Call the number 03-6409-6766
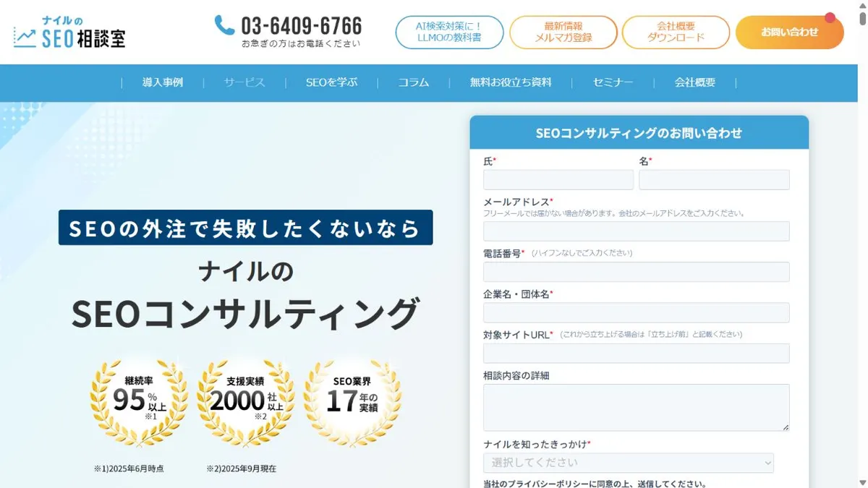This screenshot has height=488, width=868. tap(301, 26)
